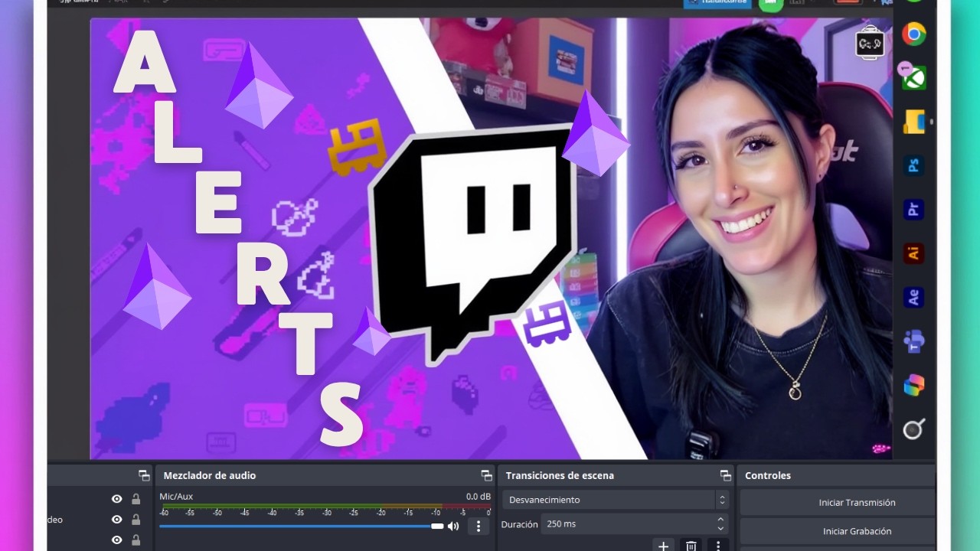Toggle the lock of top source row
Image resolution: width=980 pixels, height=551 pixels.
click(136, 499)
